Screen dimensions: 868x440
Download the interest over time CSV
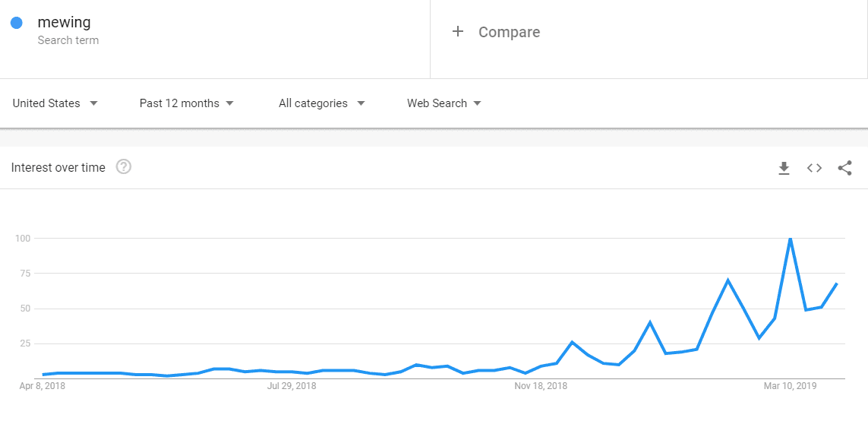click(x=784, y=168)
